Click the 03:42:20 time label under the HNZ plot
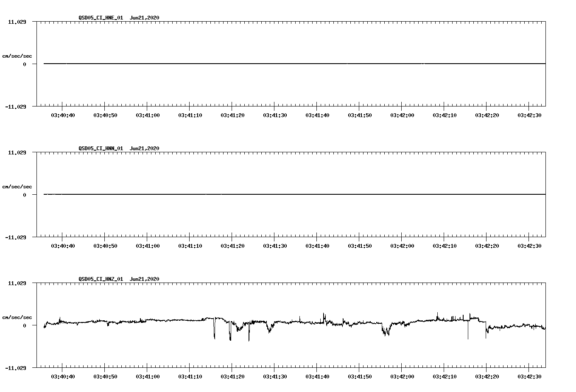The height and width of the screenshot is (392, 576). (487, 377)
